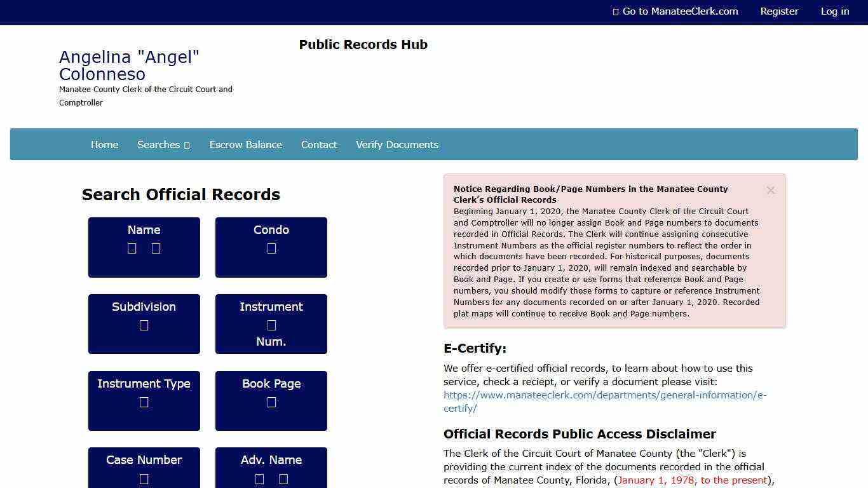Click the first Adv. Name tile icon
The image size is (868, 488).
(x=259, y=478)
